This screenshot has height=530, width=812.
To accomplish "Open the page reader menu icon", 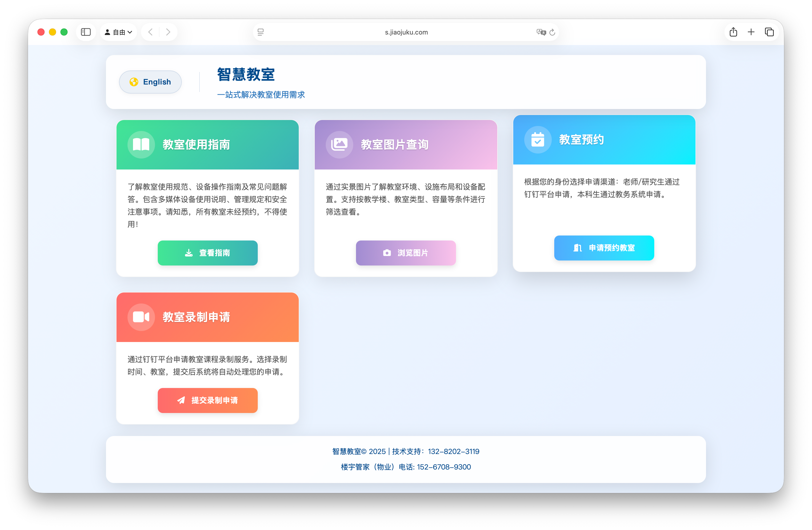I will [261, 32].
